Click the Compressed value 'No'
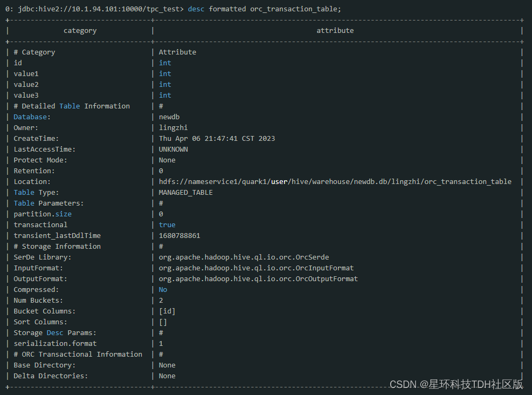This screenshot has width=532, height=395. pos(163,290)
